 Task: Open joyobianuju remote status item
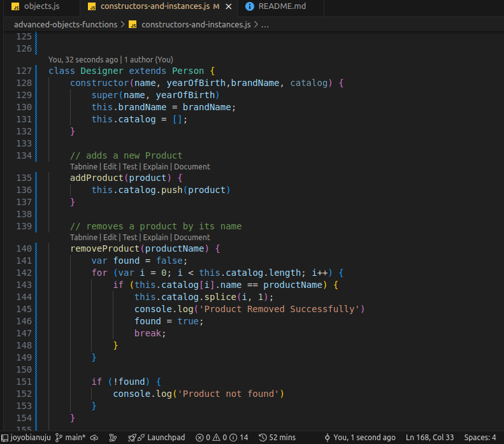26,438
